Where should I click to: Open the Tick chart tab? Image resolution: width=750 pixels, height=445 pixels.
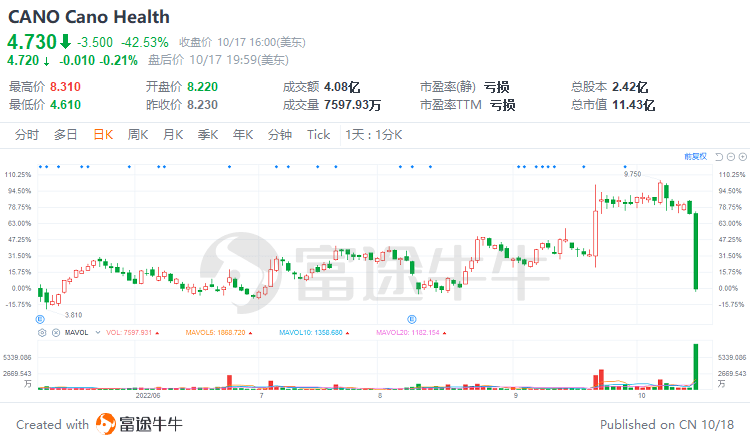(x=319, y=135)
